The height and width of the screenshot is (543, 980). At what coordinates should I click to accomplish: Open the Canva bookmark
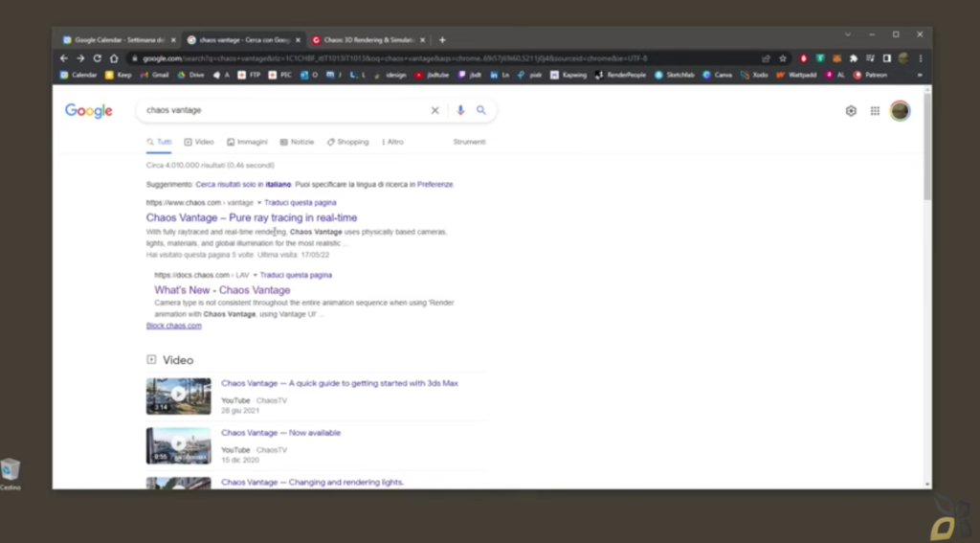point(717,75)
